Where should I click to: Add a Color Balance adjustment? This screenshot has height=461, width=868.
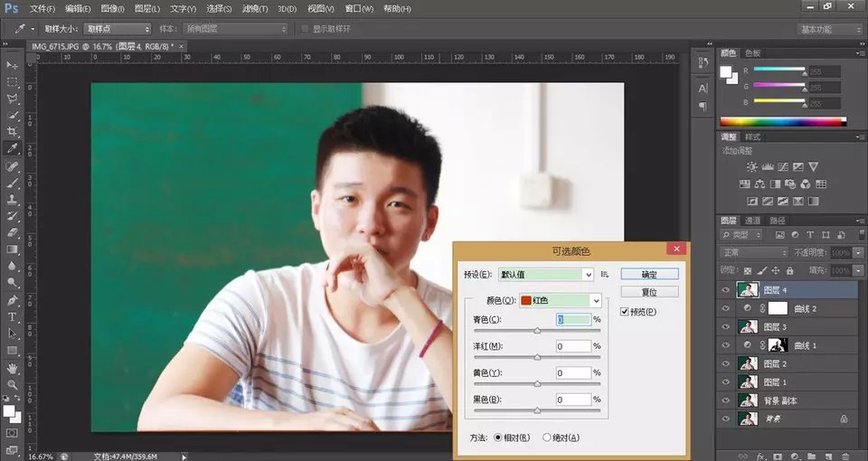(759, 183)
